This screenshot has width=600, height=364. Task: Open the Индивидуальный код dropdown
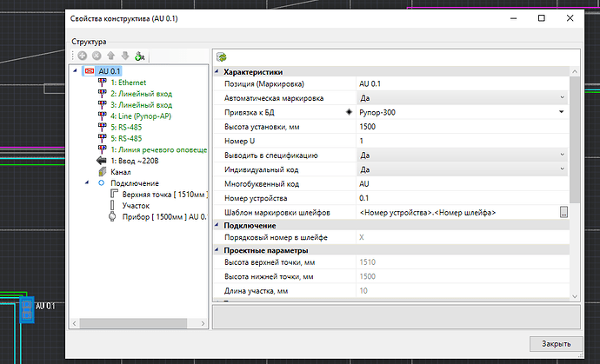[x=563, y=169]
